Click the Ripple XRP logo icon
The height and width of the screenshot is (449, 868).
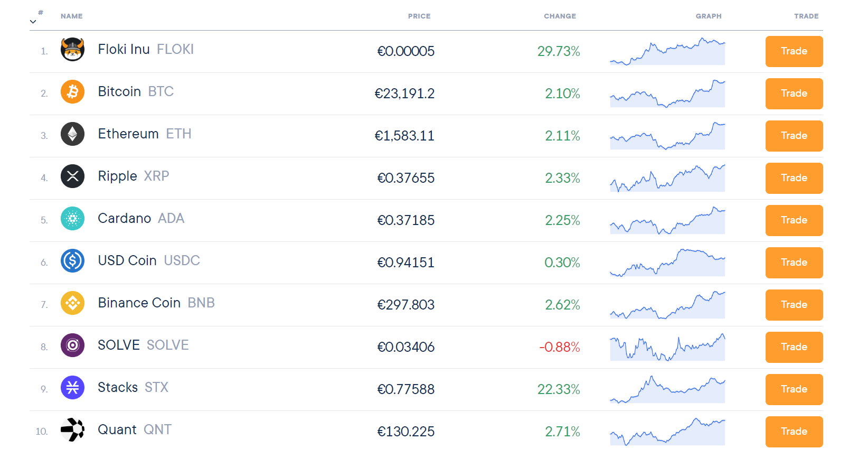coord(73,176)
